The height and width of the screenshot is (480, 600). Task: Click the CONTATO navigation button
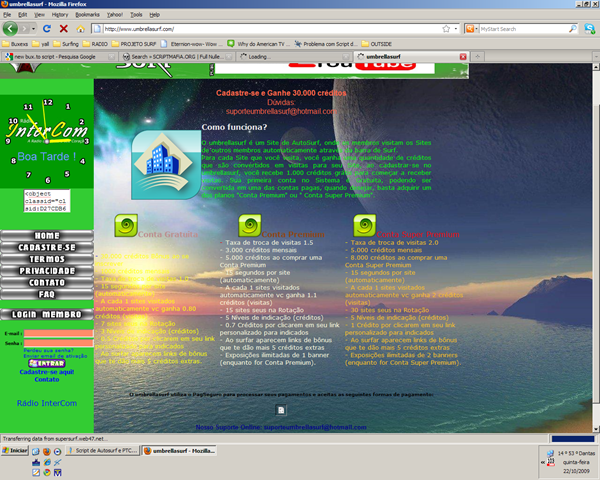[47, 282]
